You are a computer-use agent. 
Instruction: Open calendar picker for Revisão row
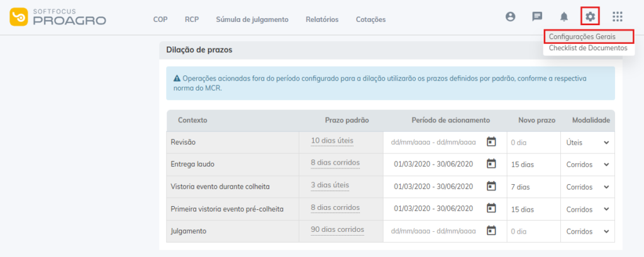[492, 142]
